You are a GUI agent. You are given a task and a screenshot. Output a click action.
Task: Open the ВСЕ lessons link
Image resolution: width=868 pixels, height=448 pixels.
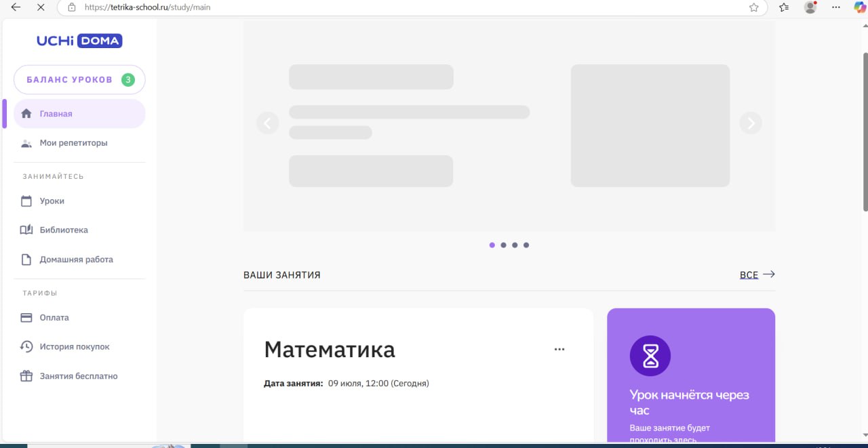pos(749,275)
